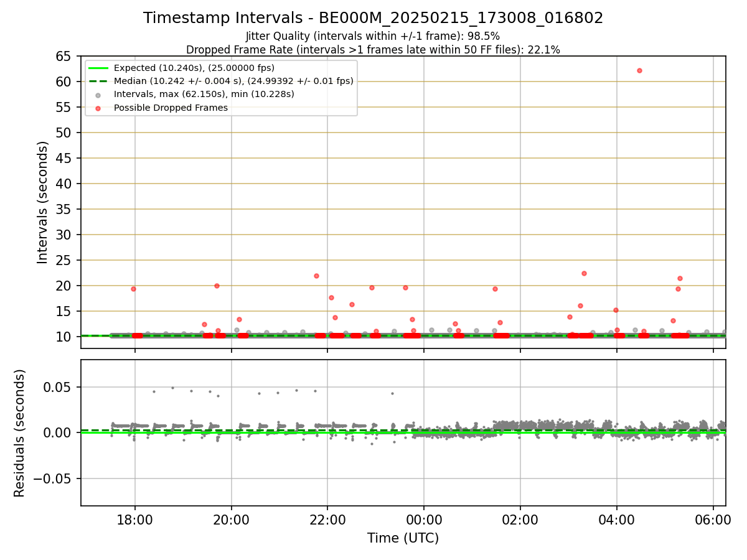Click y-axis tick label '35'
Image resolution: width=747 pixels, height=560 pixels.
pos(63,209)
